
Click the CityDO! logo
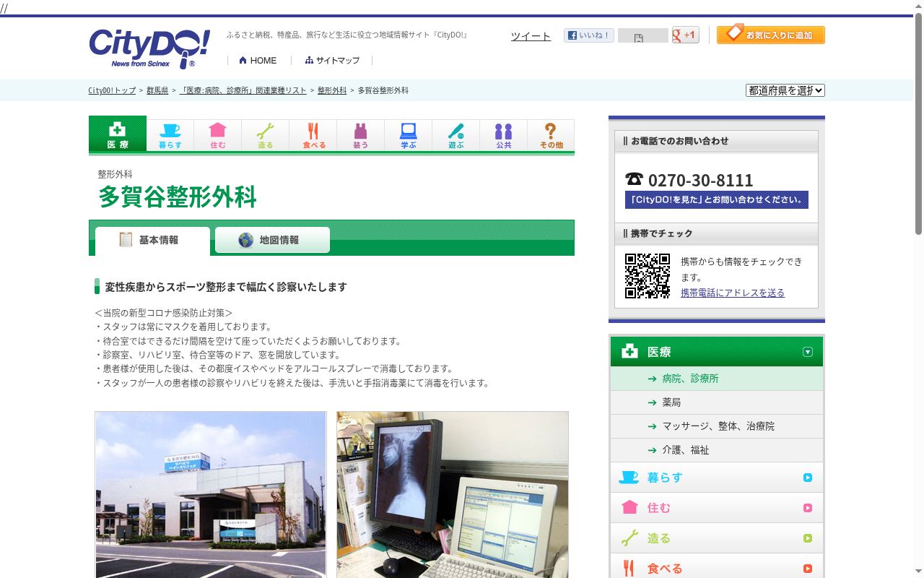coord(149,48)
